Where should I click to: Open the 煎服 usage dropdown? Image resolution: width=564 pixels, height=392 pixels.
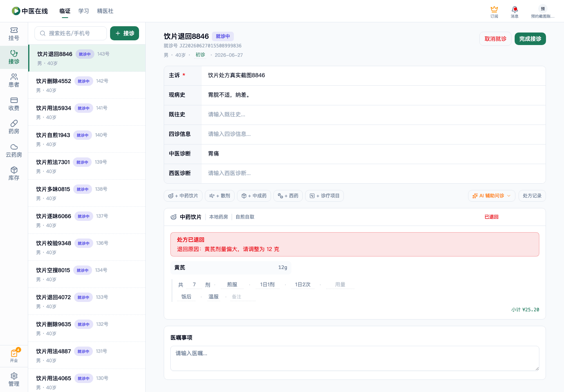pos(232,285)
